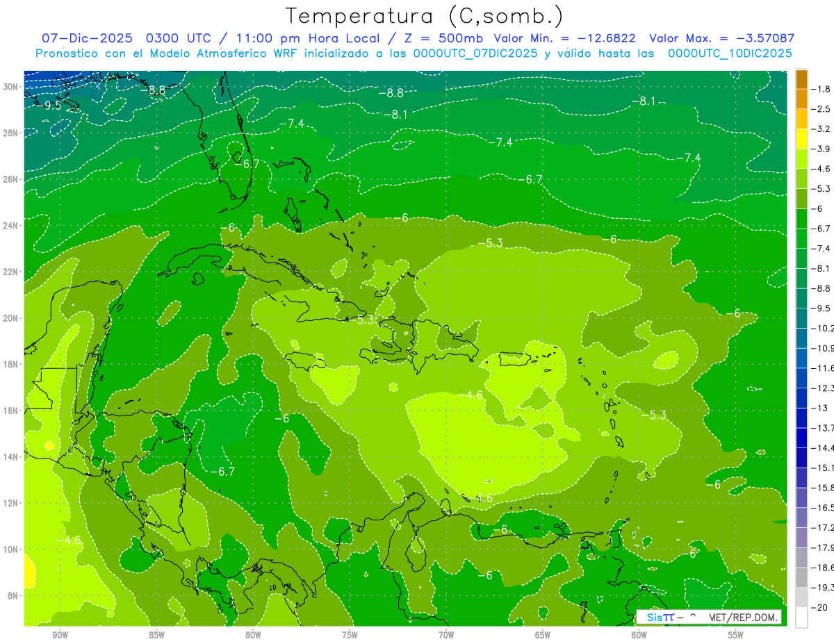
Task: Click the dark blue color bar segment above -13.7
Action: (x=801, y=418)
